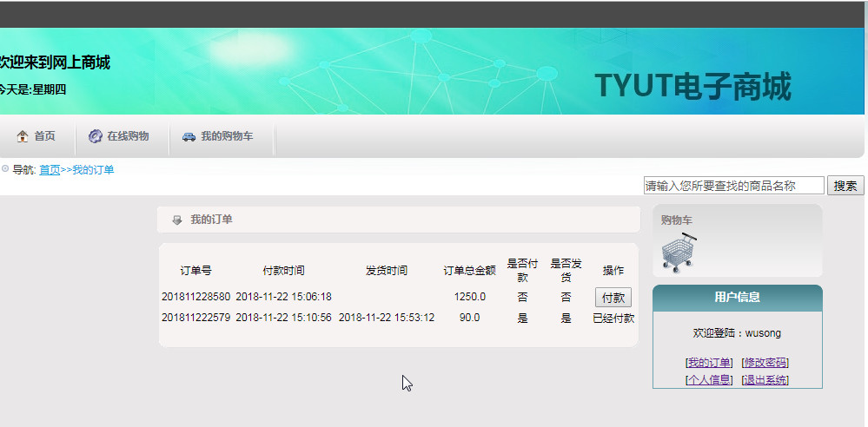
Task: Click payment time 2018-11-22 15:10:56
Action: (x=283, y=318)
